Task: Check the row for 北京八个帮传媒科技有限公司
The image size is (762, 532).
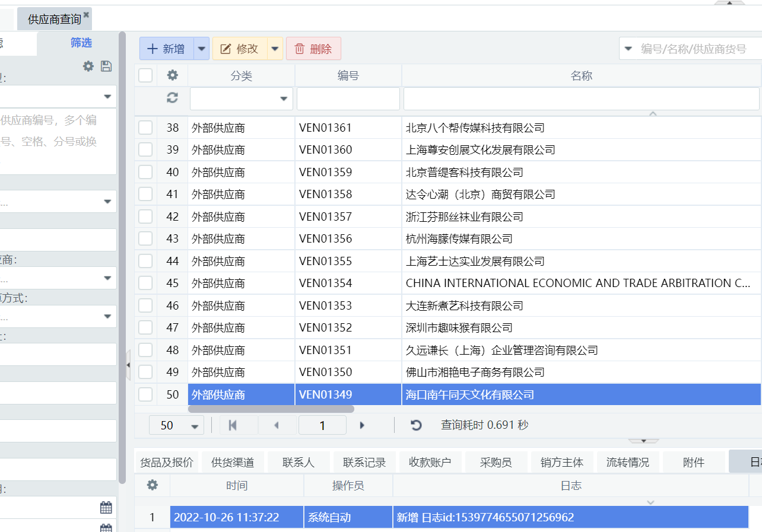Action: click(145, 128)
